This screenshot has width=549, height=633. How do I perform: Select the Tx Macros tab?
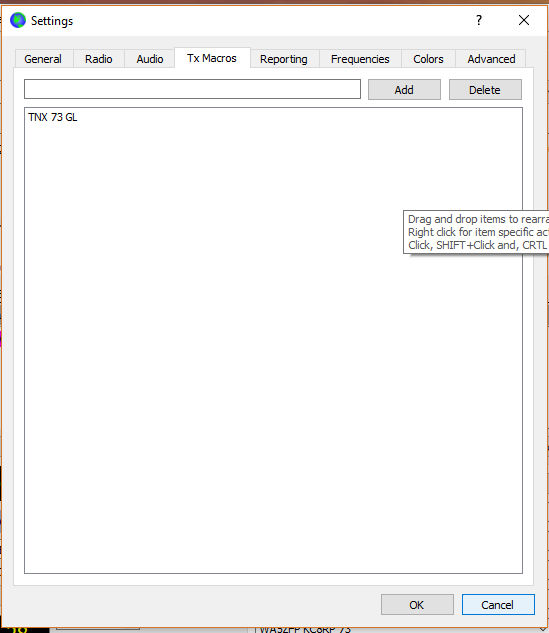212,58
